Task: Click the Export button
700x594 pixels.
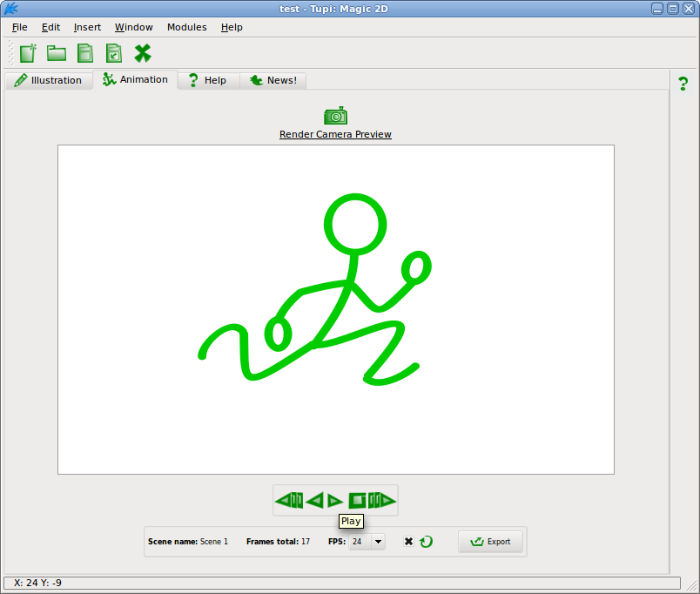Action: [x=490, y=541]
